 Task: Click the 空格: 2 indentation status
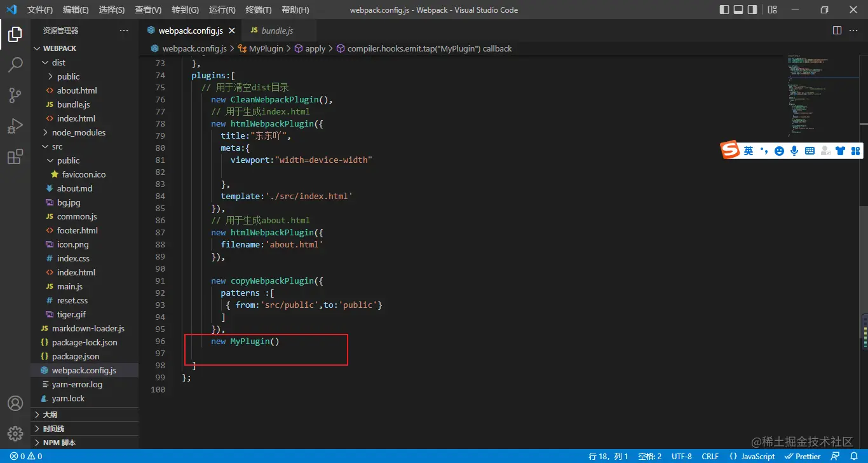650,457
